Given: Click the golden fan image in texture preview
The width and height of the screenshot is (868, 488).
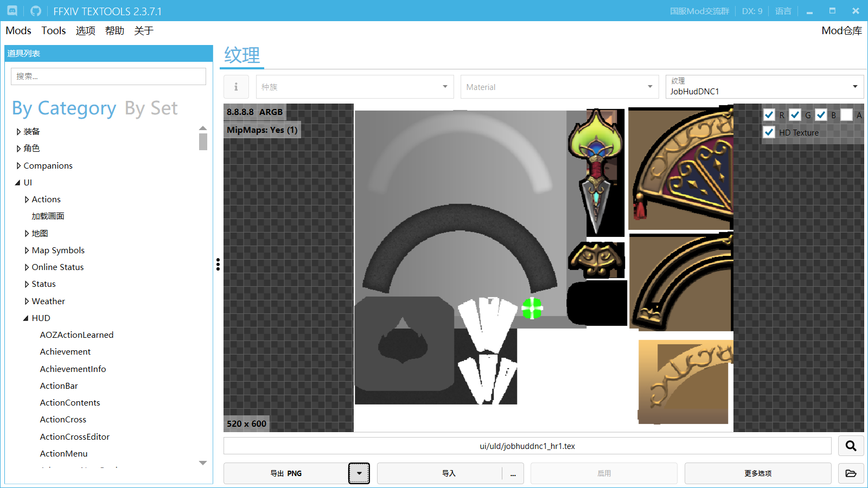Looking at the screenshot, I should point(681,169).
